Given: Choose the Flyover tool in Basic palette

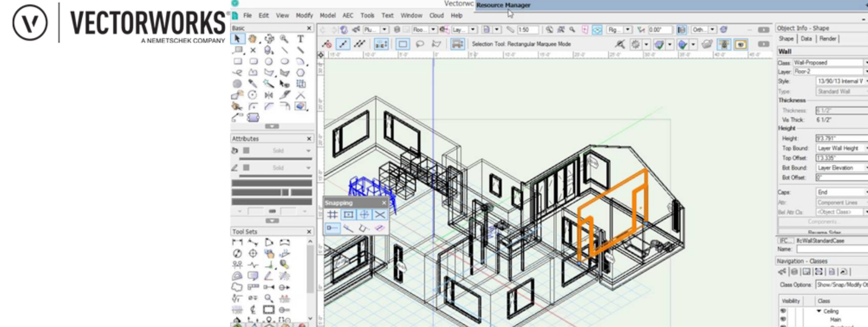Looking at the screenshot, I should click(269, 39).
